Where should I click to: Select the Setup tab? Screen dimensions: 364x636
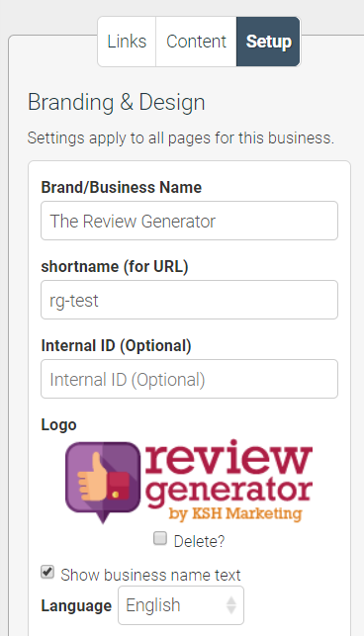[x=269, y=42]
